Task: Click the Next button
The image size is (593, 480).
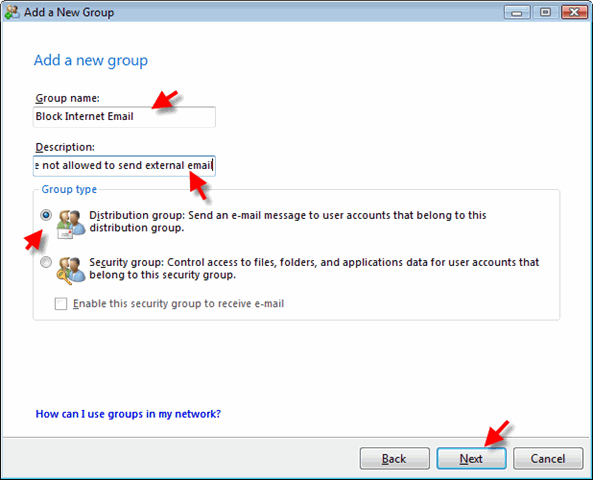Action: [471, 458]
